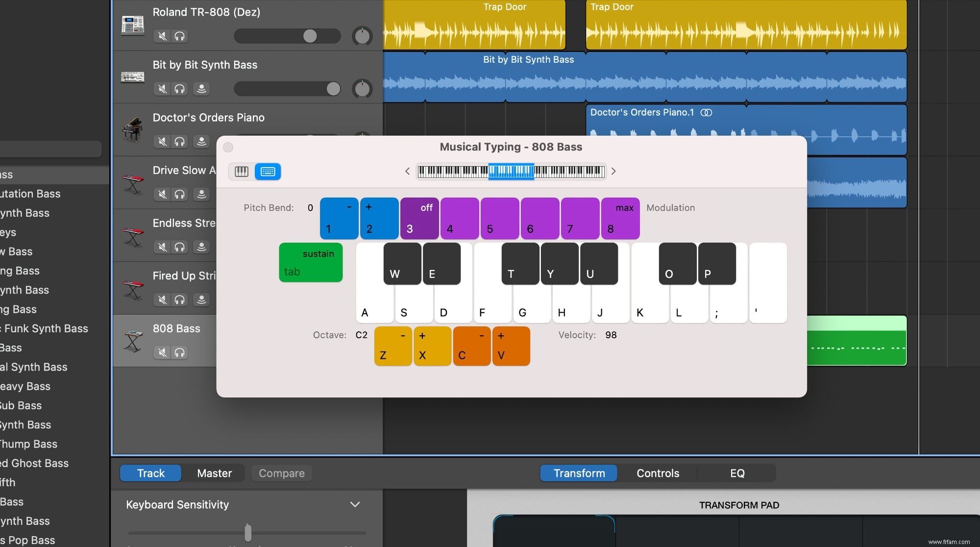
Task: Open the Transform tab
Action: pyautogui.click(x=579, y=473)
